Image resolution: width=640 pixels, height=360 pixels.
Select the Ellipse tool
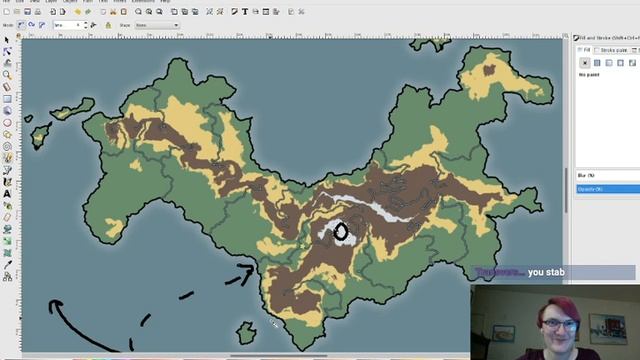click(7, 122)
